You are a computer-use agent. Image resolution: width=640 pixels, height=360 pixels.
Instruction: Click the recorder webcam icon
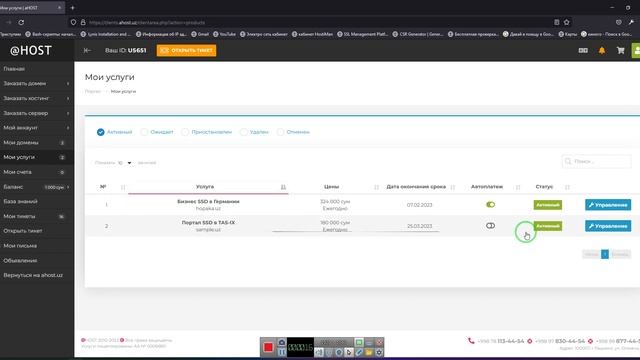coord(339,352)
